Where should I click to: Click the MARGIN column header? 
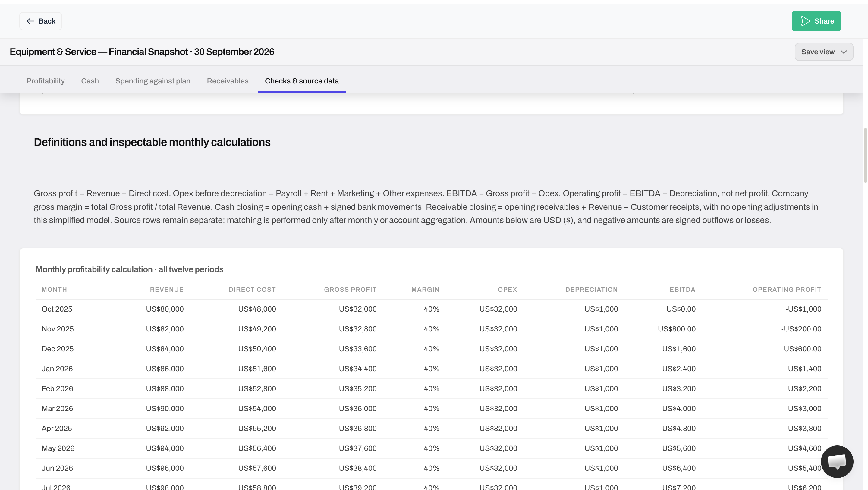point(425,290)
